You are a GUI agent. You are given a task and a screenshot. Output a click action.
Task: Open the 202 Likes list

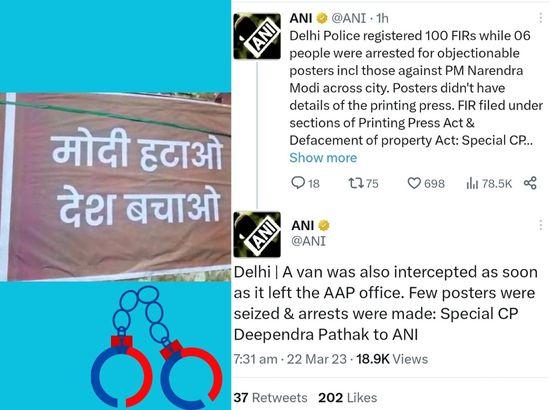pos(348,398)
